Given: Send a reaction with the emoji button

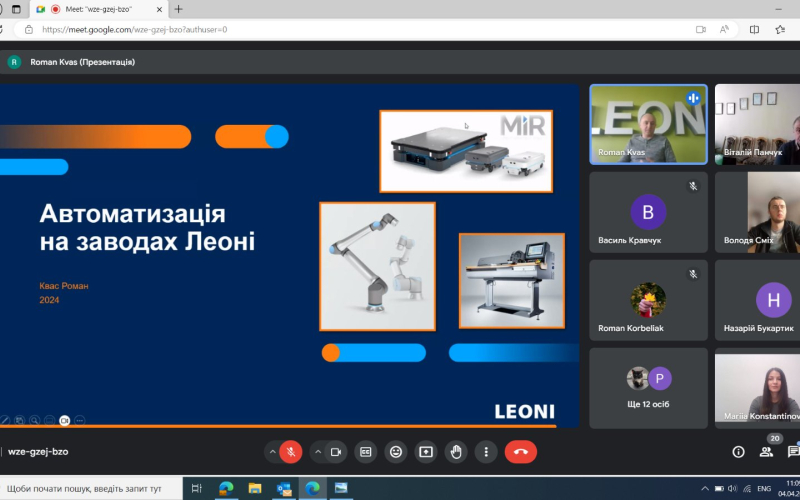Looking at the screenshot, I should point(396,452).
